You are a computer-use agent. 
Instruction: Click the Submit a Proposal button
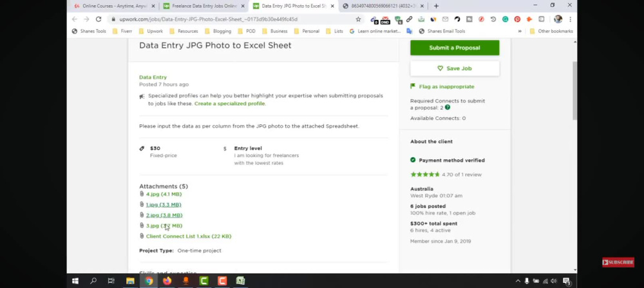(455, 48)
